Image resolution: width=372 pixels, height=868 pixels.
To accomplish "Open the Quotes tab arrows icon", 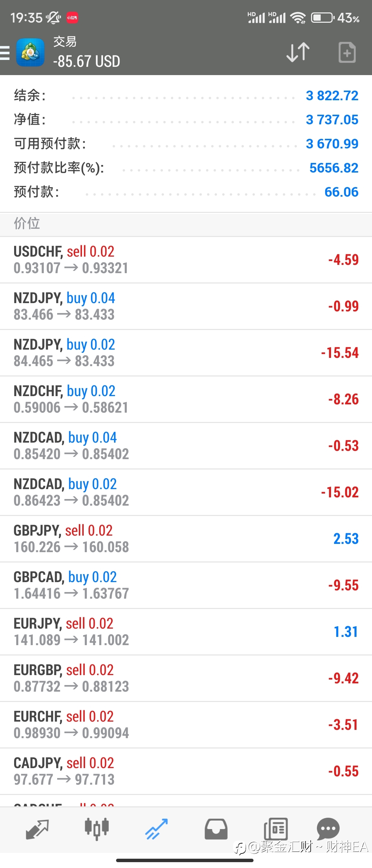I will click(37, 829).
